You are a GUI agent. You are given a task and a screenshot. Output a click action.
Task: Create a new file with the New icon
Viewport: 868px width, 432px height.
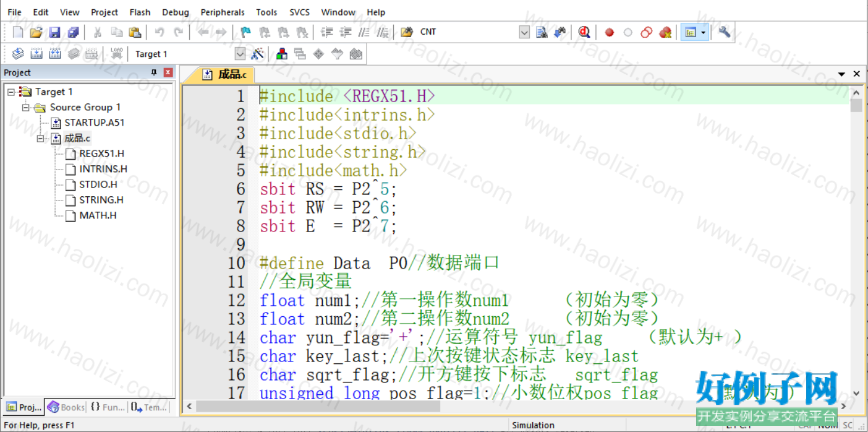pos(18,32)
